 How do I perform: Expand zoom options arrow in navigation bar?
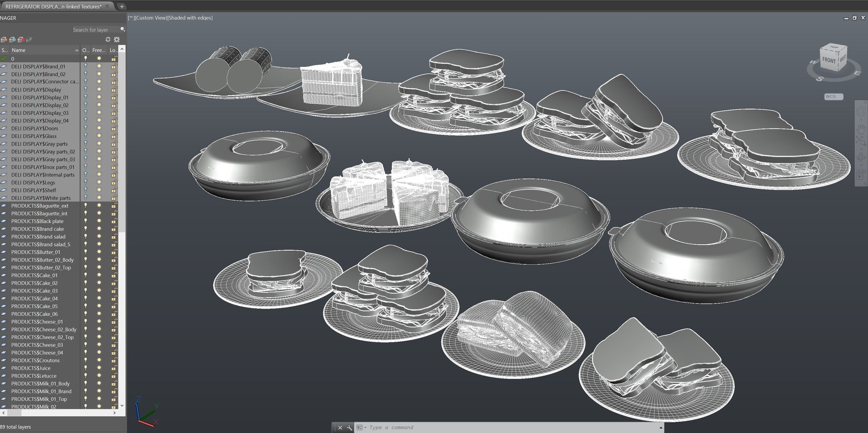click(x=861, y=149)
